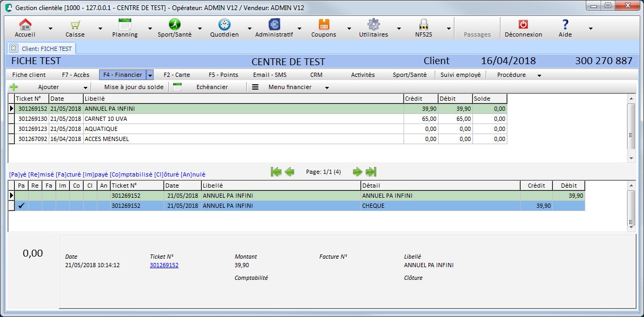The width and height of the screenshot is (644, 317).
Task: Click scroll-down arrow of upper ticket table
Action: pyautogui.click(x=631, y=158)
